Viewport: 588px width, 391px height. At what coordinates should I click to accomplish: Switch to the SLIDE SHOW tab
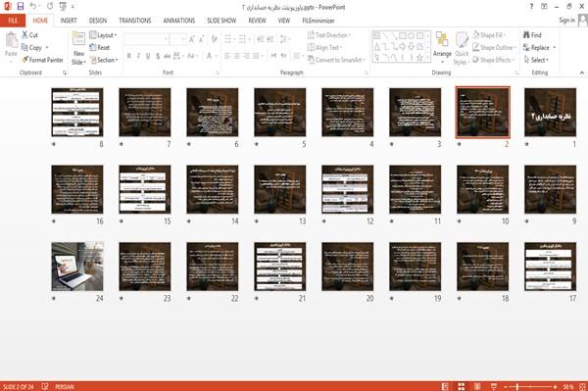click(x=221, y=21)
